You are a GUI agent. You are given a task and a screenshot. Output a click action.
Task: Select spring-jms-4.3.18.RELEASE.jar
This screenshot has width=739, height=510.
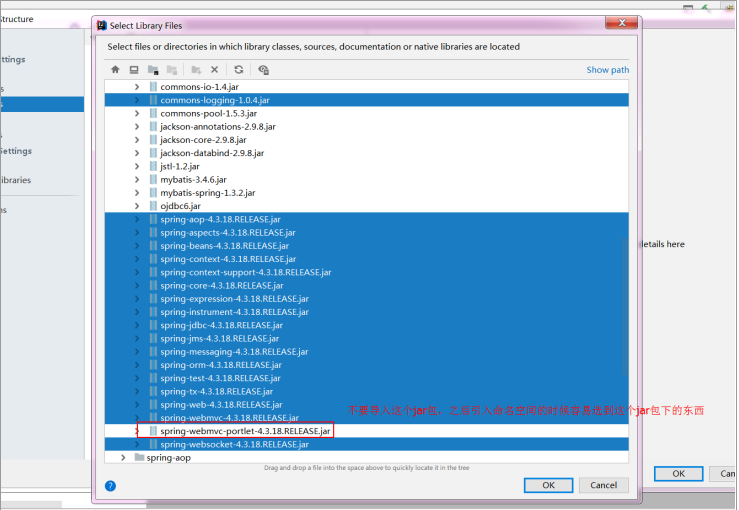367,338
